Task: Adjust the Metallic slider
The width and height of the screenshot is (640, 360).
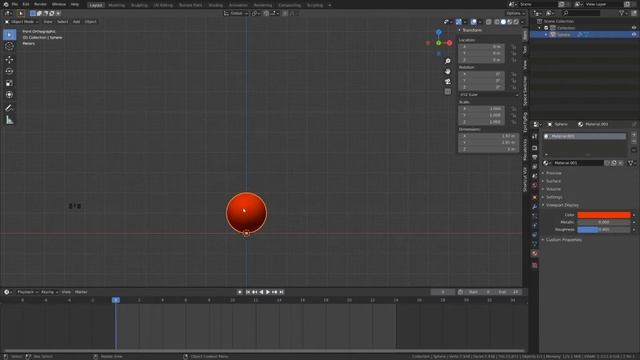Action: pyautogui.click(x=604, y=222)
